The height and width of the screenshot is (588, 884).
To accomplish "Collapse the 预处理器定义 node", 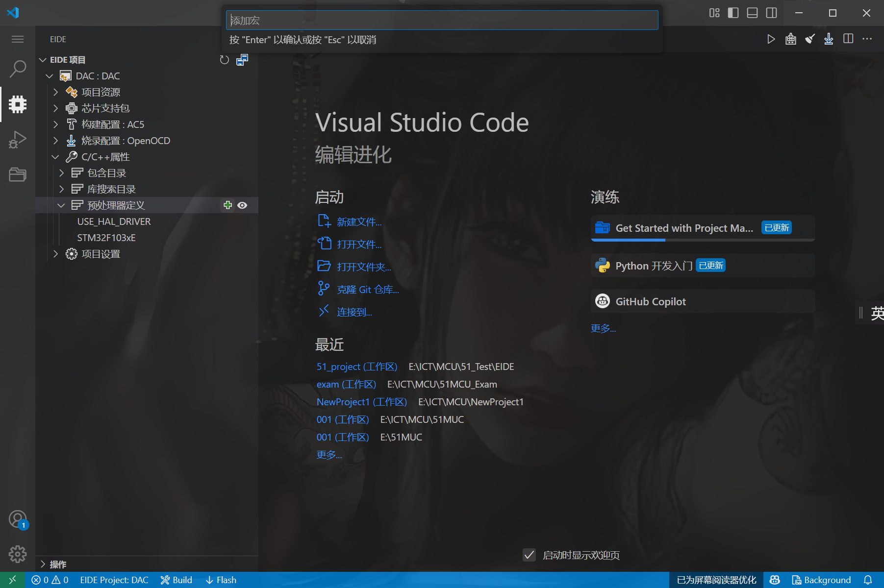I will (61, 205).
